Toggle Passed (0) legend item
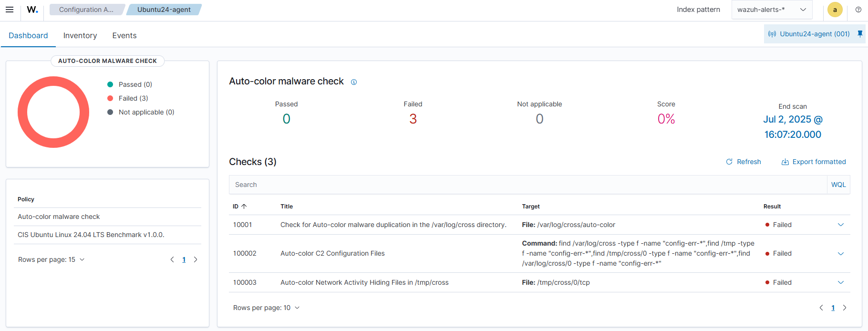 130,84
